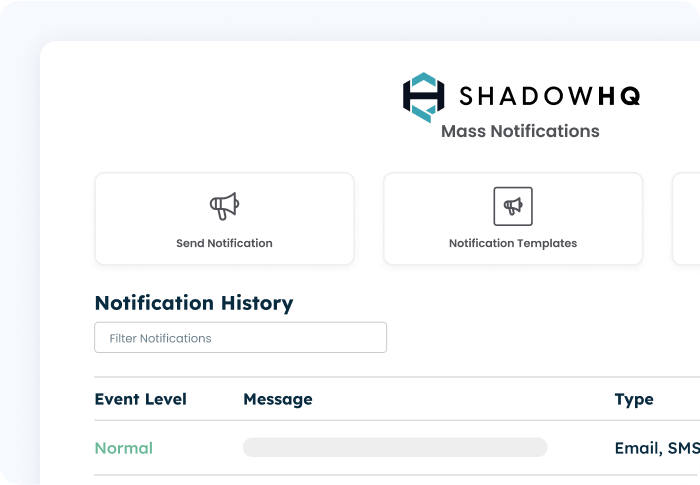Click the grey message placeholder bar
Viewport: 700px width, 485px height.
pyautogui.click(x=395, y=447)
